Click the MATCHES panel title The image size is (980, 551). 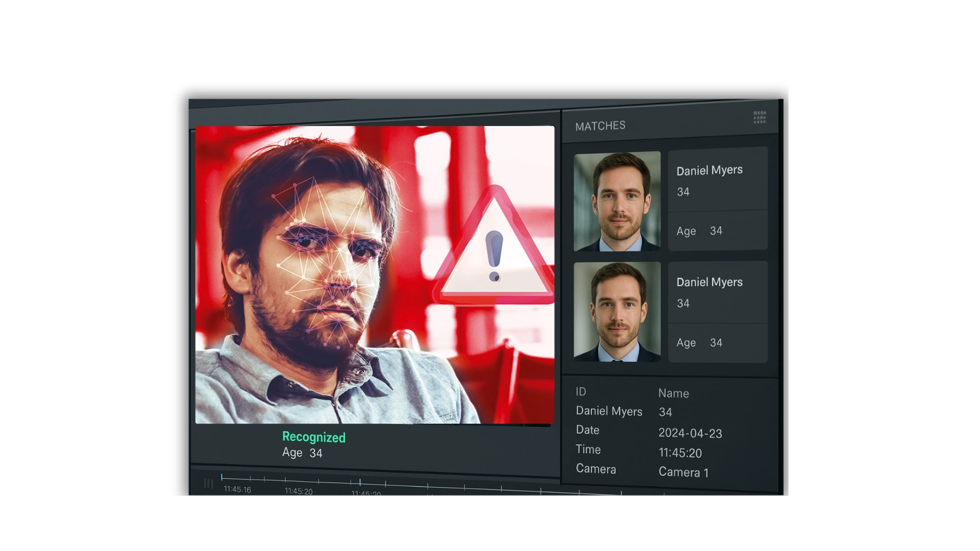600,126
